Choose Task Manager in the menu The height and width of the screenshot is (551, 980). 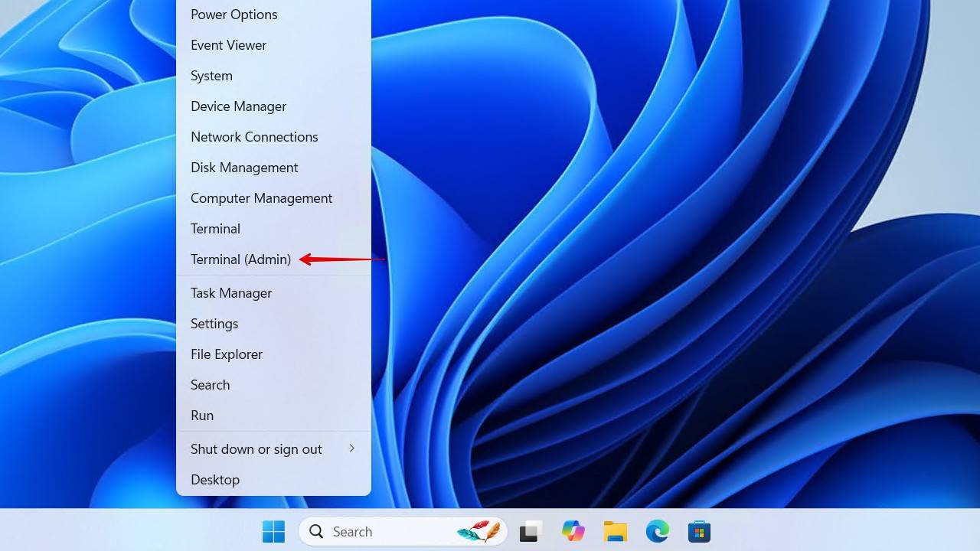click(231, 293)
